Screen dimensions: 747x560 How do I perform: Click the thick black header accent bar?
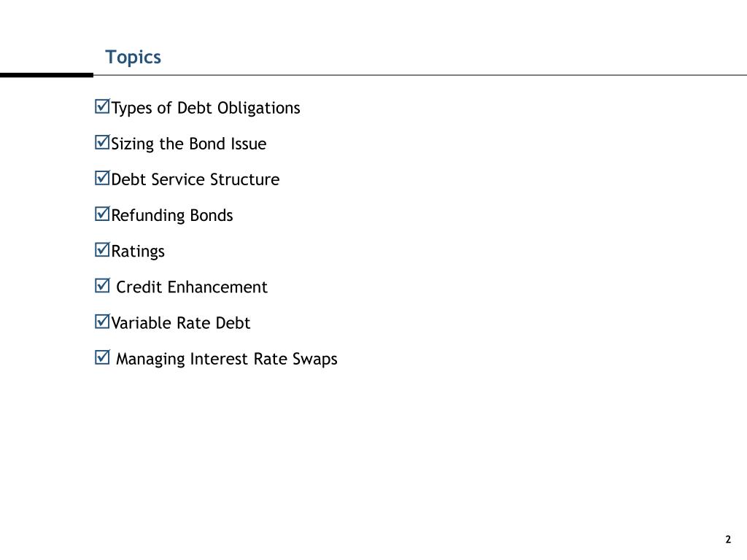pos(47,74)
